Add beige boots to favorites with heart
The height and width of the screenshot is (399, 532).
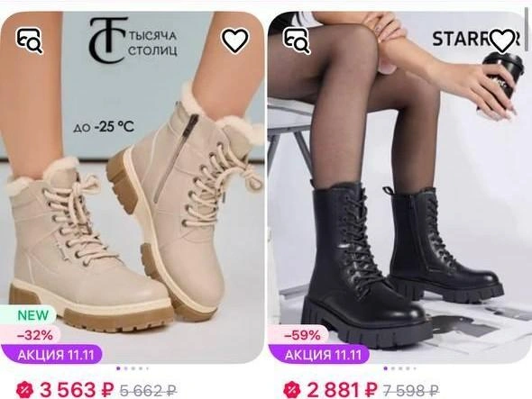[x=234, y=41]
